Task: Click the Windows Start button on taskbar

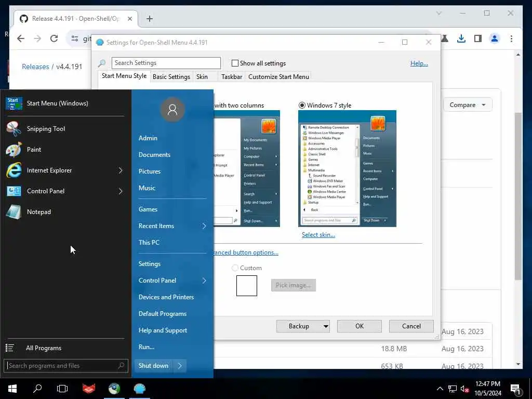Action: click(x=12, y=389)
